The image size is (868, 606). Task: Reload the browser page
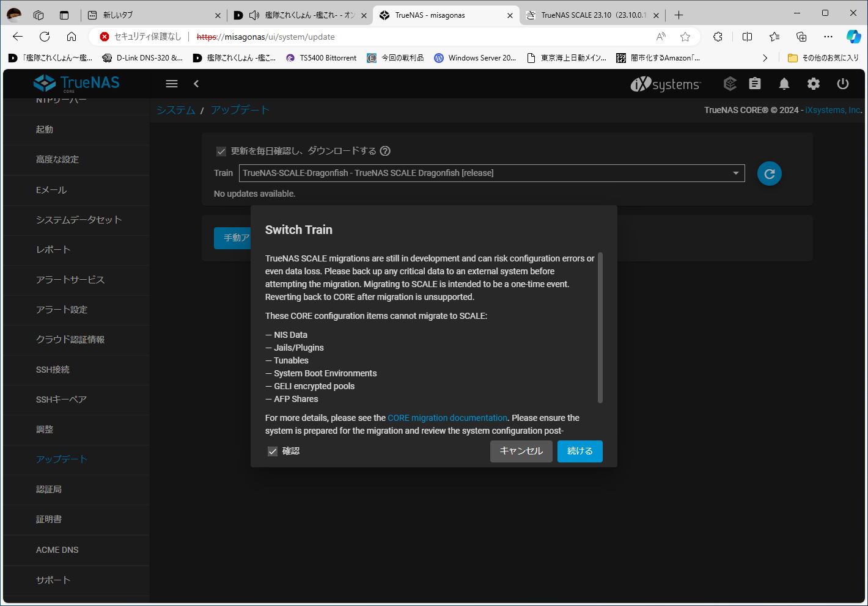tap(45, 37)
